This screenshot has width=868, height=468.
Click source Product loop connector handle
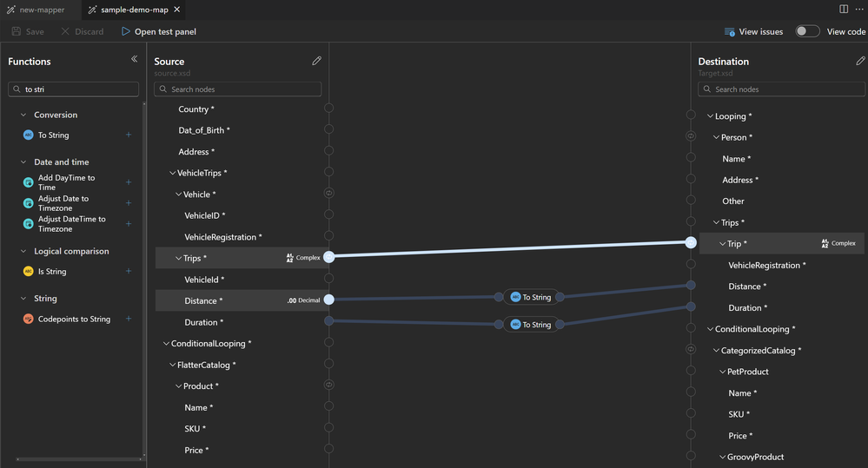pos(328,385)
